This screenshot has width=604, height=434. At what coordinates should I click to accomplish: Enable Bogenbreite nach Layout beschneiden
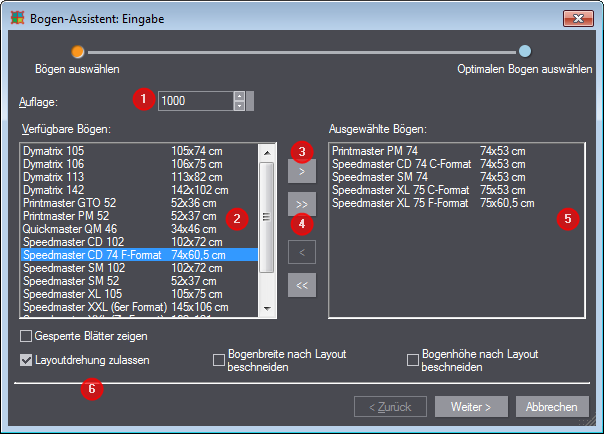tap(219, 360)
